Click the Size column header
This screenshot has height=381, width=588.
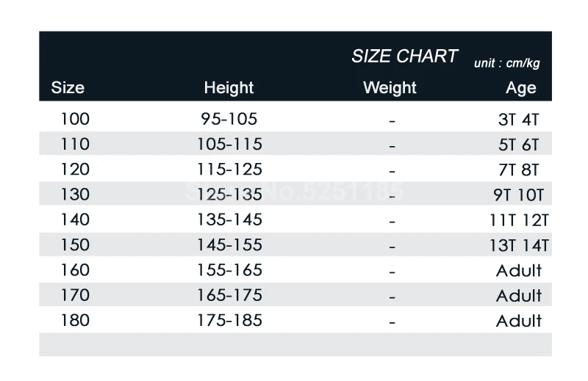68,87
